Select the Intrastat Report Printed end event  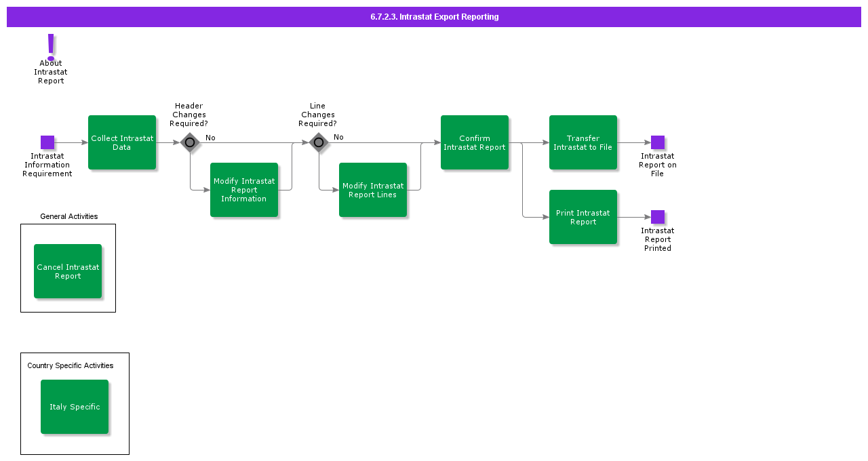click(658, 217)
